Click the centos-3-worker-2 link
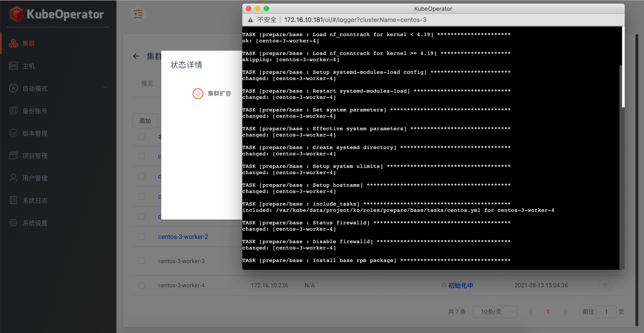Viewport: 644px width, 333px height. (183, 237)
